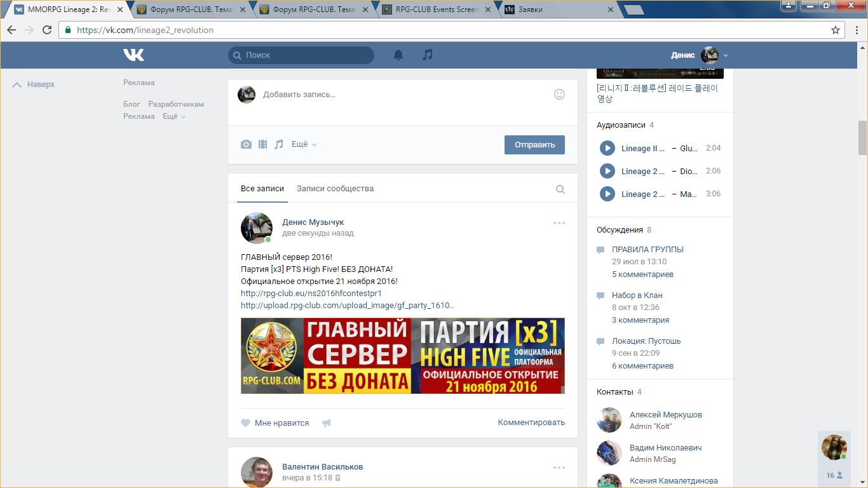Open three-dot menu on Денис Музычук post
This screenshot has height=488, width=868.
click(x=559, y=223)
